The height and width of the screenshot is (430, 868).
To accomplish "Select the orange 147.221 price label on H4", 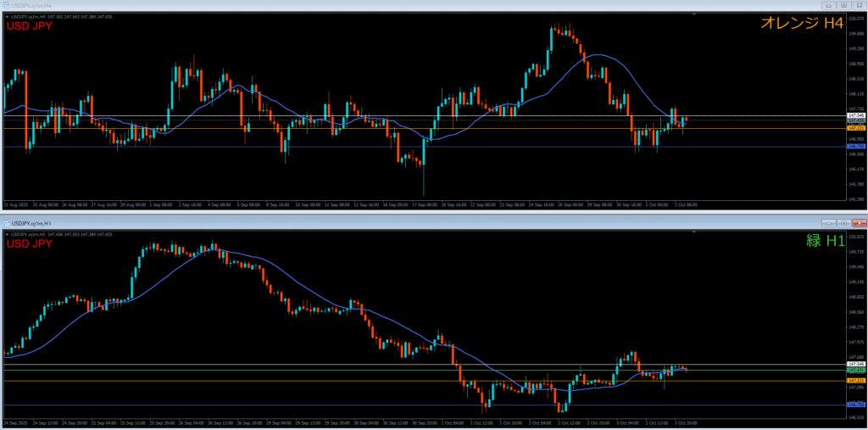I will [x=856, y=128].
